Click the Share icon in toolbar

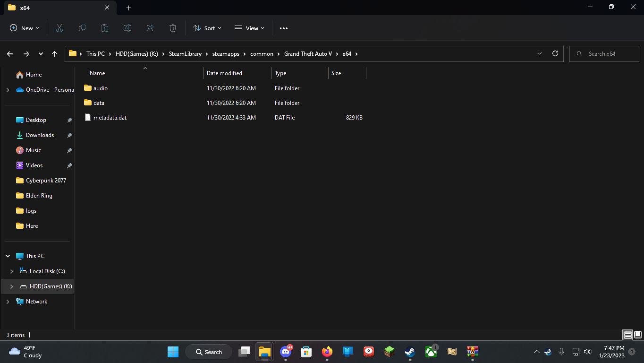150,28
